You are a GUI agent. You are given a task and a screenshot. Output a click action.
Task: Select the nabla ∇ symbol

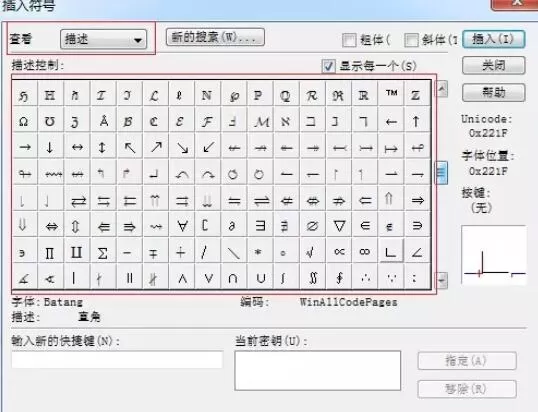(x=339, y=226)
